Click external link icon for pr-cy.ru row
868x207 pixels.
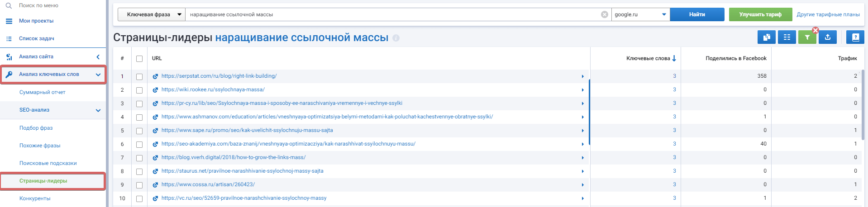pos(155,103)
